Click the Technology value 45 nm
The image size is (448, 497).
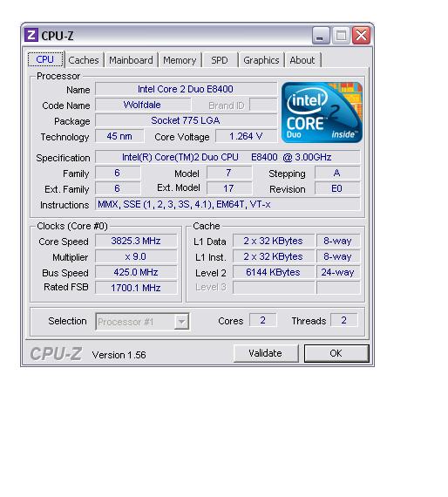(119, 136)
